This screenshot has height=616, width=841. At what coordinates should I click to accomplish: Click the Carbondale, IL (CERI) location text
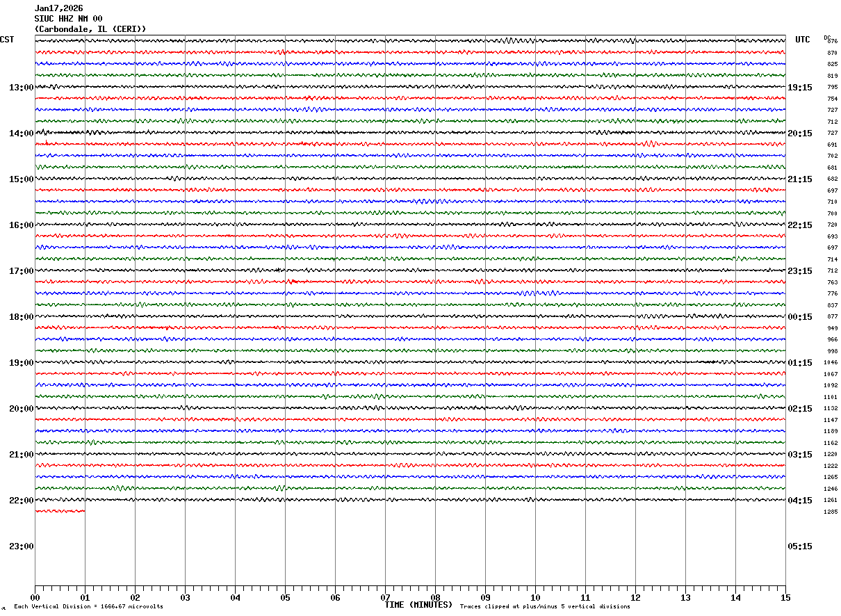[x=90, y=29]
